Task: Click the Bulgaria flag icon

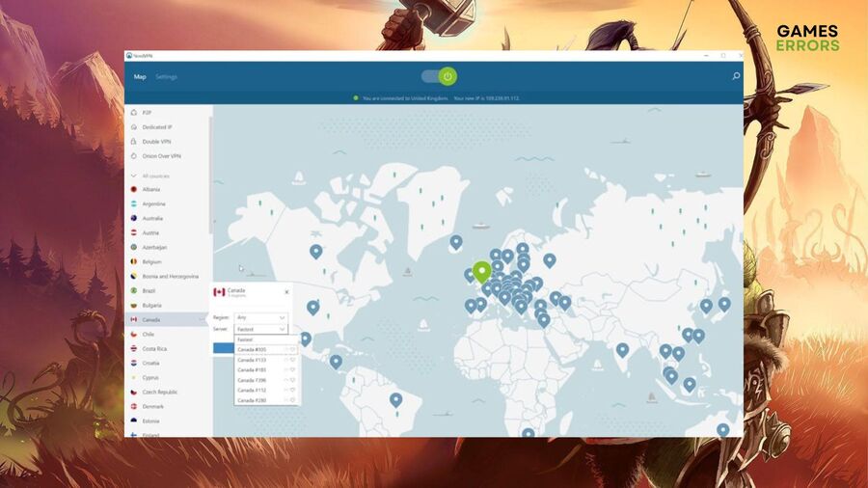Action: pyautogui.click(x=133, y=305)
